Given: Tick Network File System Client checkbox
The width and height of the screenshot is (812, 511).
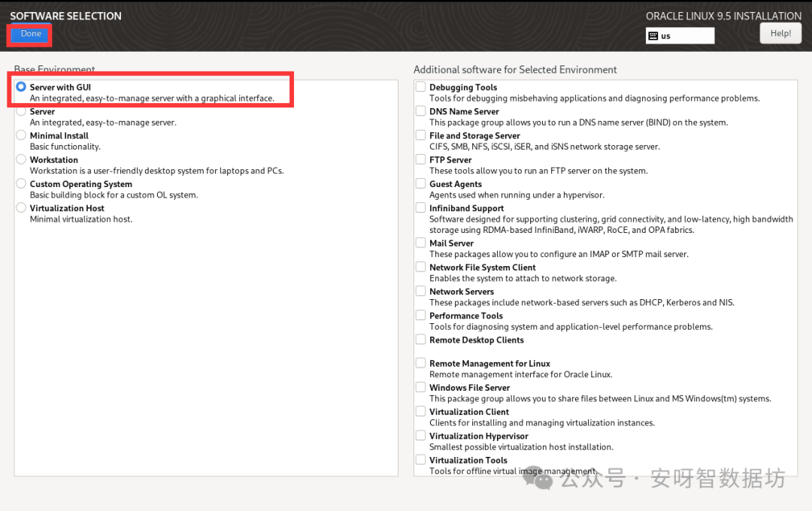Looking at the screenshot, I should 420,268.
